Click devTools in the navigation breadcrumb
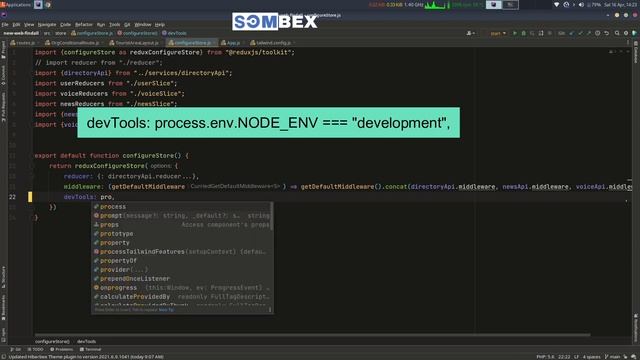The image size is (640, 360). pyautogui.click(x=174, y=33)
